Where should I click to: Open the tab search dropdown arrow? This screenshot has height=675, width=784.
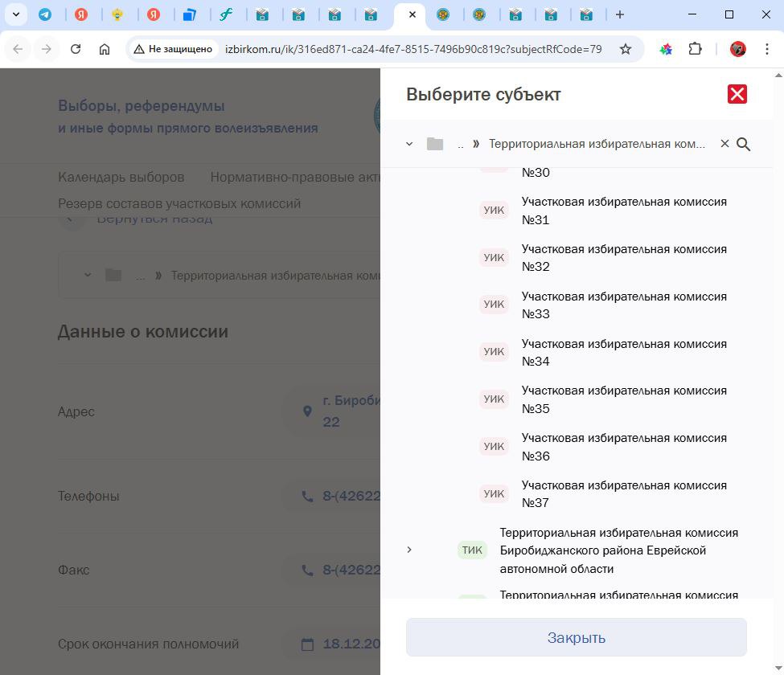pos(16,14)
